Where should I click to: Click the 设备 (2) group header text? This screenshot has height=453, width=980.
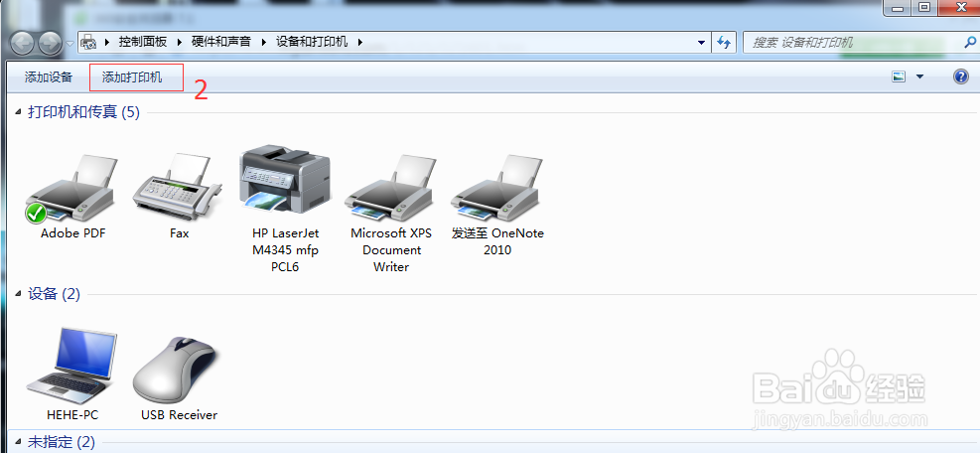(55, 294)
